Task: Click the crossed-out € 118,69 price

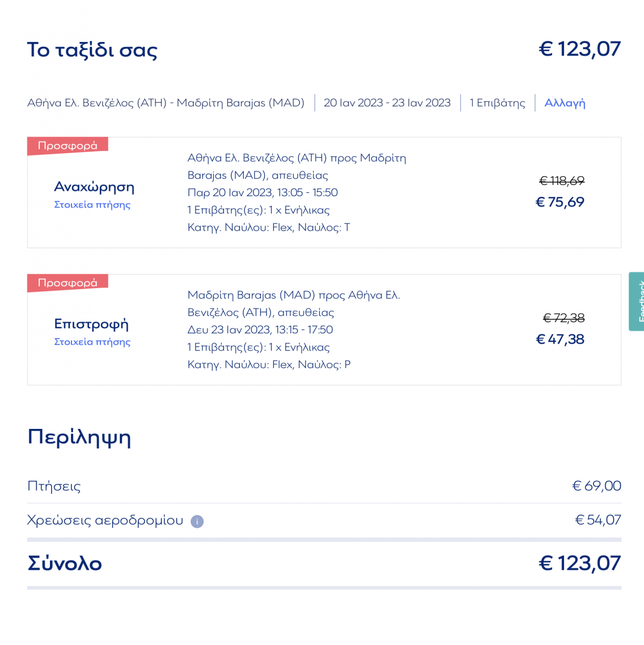Action: 561,181
